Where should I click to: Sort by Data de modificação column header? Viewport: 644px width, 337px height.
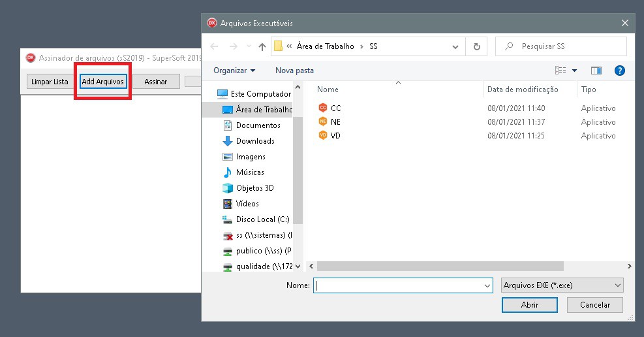[523, 89]
